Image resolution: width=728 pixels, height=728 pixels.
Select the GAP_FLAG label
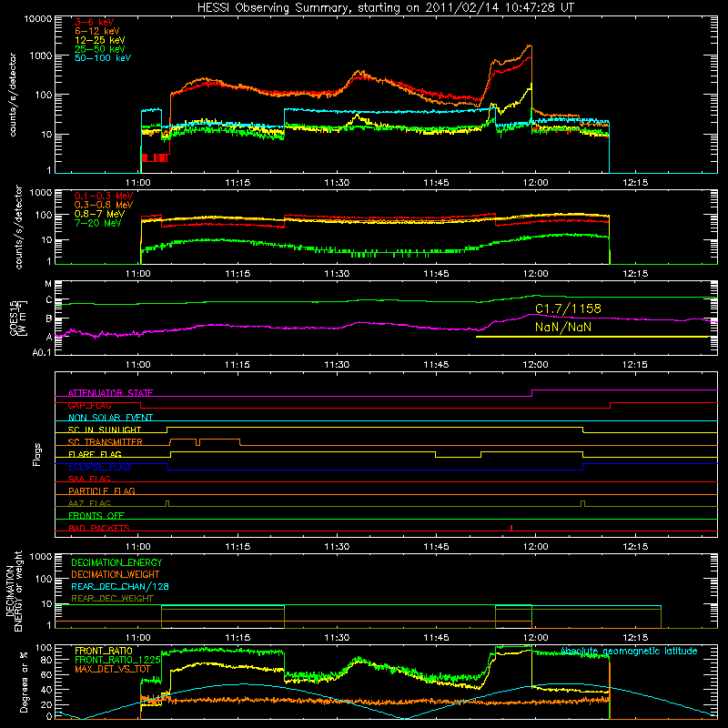(x=89, y=405)
